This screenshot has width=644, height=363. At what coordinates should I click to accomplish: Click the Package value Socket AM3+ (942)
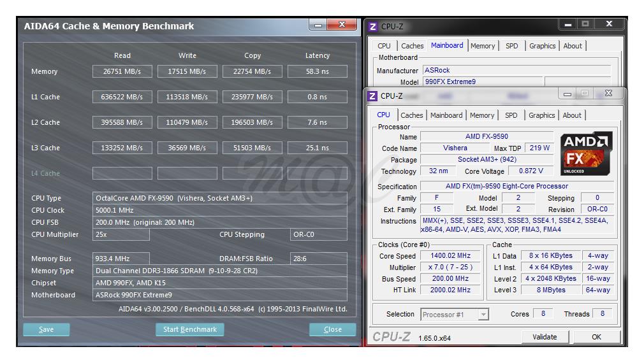click(487, 160)
